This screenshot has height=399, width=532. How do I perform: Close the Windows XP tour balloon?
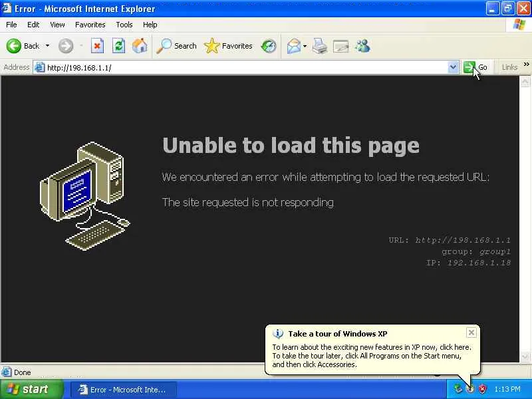pos(471,332)
